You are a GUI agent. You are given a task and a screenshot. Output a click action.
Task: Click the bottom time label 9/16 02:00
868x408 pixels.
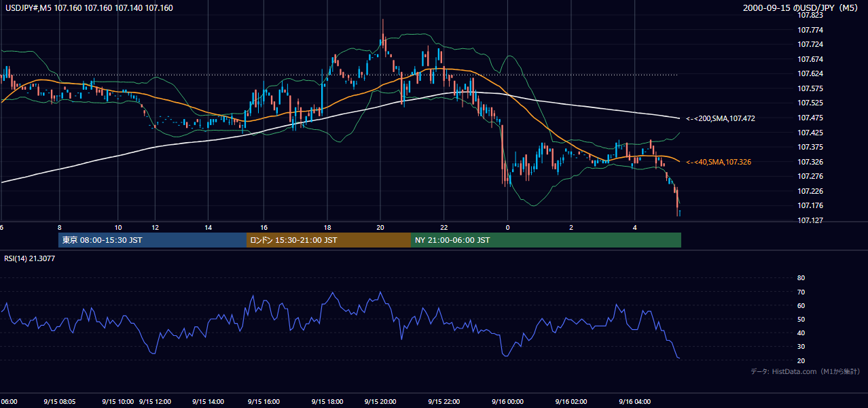point(571,402)
